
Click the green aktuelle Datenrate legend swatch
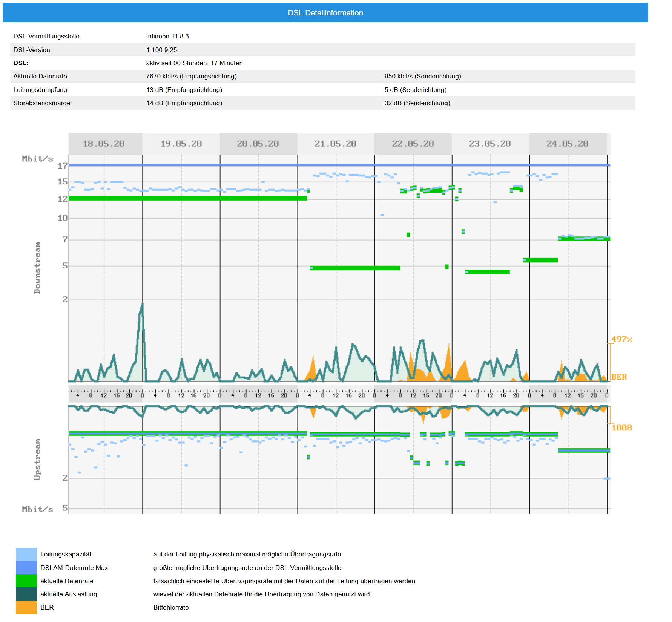pyautogui.click(x=26, y=581)
